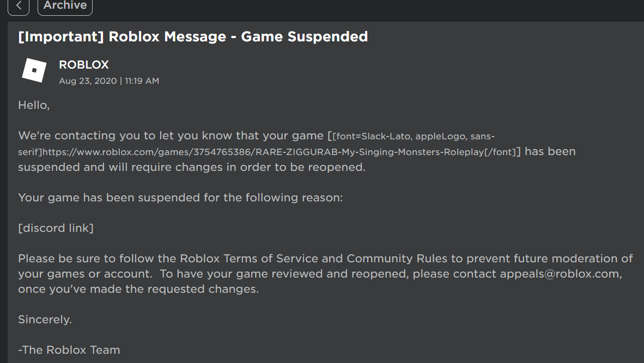644x363 pixels.
Task: Click the closing "[/font]" tag
Action: pyautogui.click(x=500, y=152)
